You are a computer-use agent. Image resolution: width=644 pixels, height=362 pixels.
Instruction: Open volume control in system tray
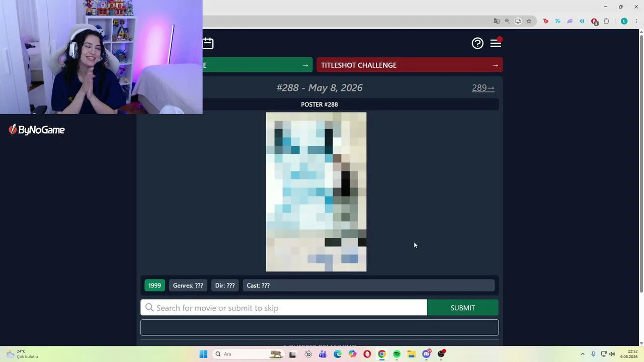coord(612,354)
